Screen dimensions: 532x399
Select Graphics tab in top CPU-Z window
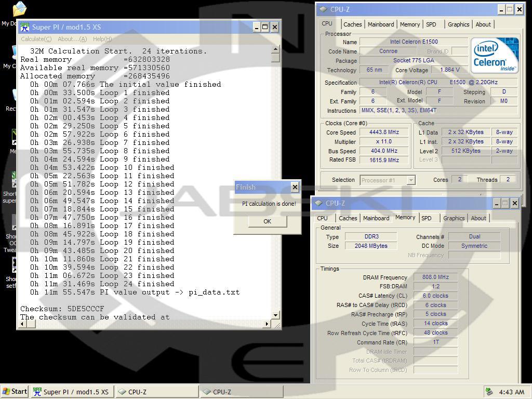(x=458, y=24)
